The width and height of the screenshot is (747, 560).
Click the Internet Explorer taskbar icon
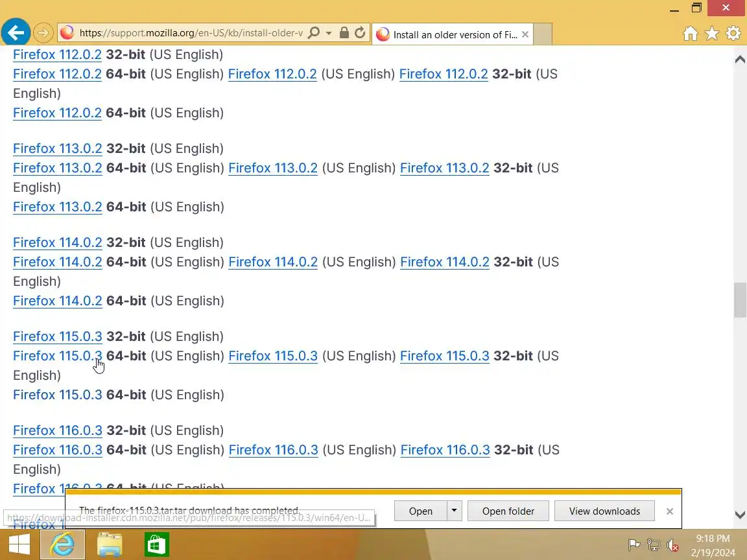(x=62, y=544)
